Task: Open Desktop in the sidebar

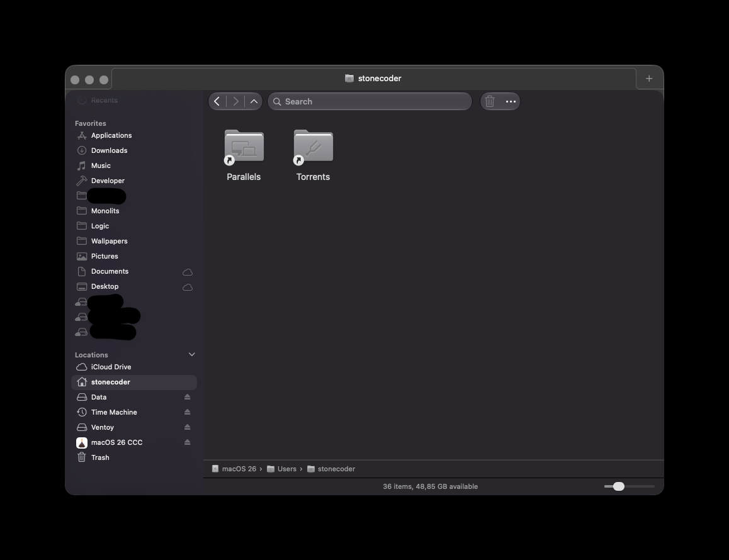Action: [x=134, y=286]
